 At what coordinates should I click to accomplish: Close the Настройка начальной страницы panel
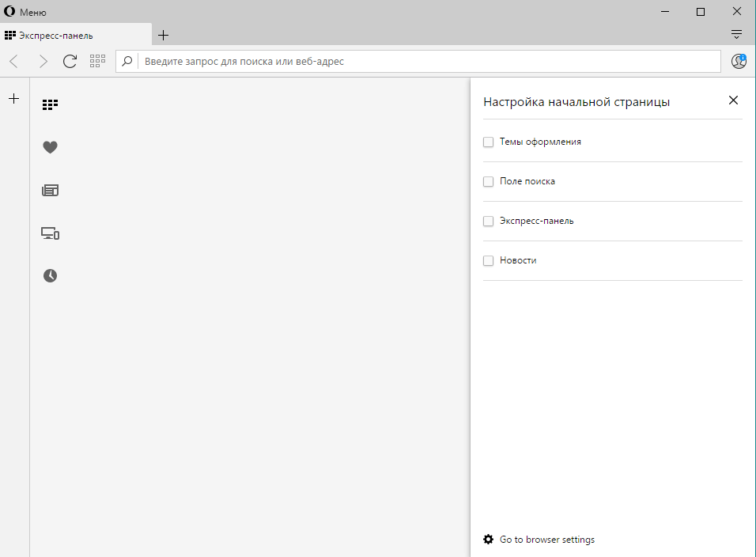click(x=733, y=100)
